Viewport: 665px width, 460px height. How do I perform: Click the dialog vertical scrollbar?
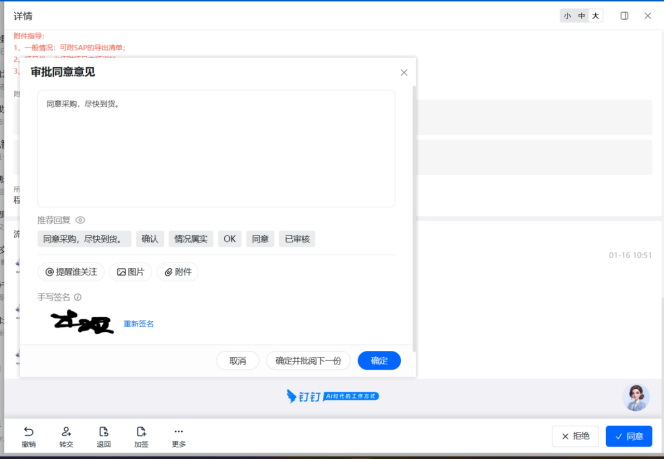[414, 218]
